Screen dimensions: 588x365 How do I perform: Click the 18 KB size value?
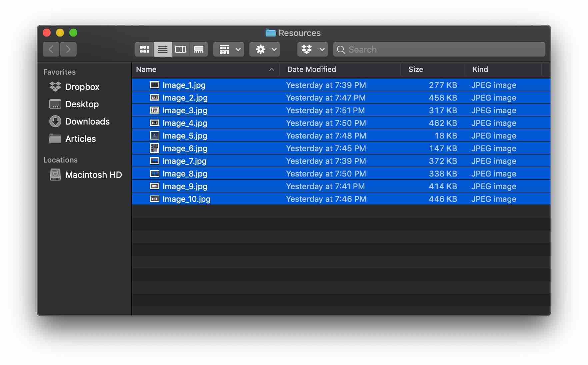[446, 136]
